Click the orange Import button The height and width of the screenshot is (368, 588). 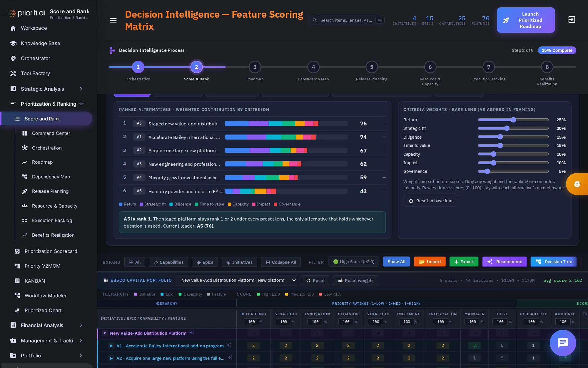click(430, 262)
